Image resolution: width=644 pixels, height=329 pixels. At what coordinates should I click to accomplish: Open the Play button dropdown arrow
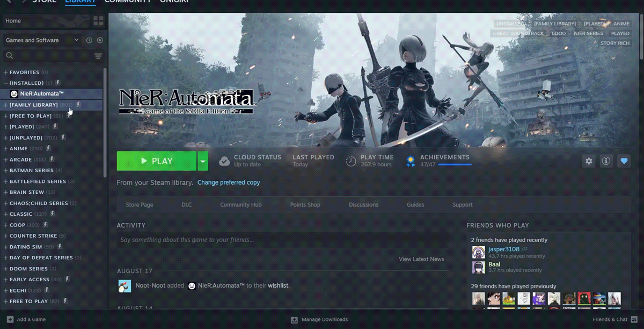tap(202, 161)
